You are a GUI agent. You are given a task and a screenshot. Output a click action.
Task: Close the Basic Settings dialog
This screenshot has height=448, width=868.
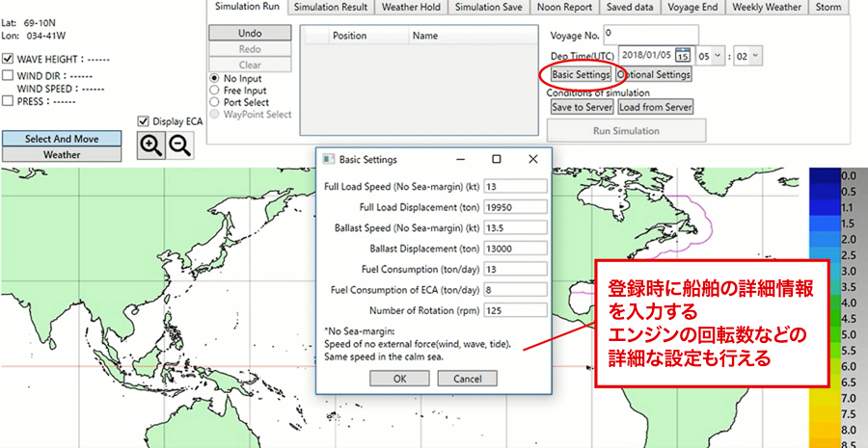[x=532, y=159]
